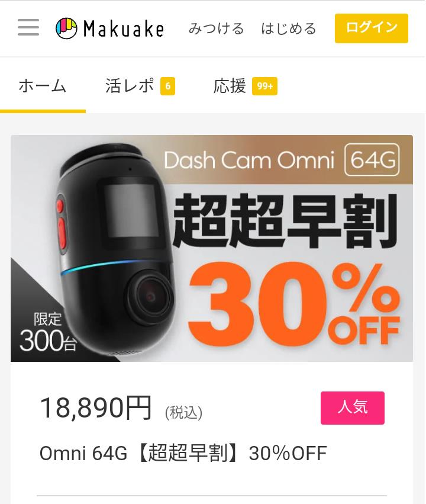
Task: Open the はじめる menu
Action: 289,28
